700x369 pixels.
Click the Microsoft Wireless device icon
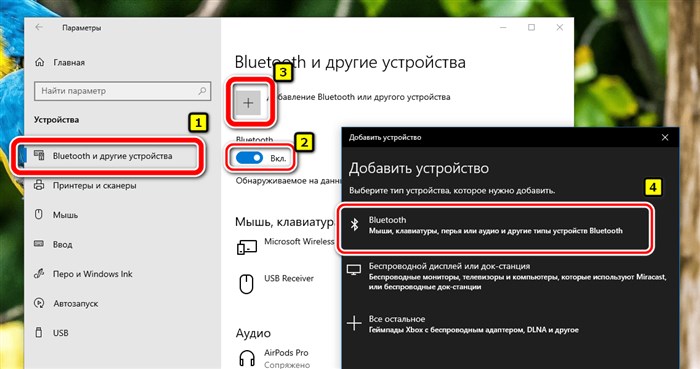pos(247,247)
